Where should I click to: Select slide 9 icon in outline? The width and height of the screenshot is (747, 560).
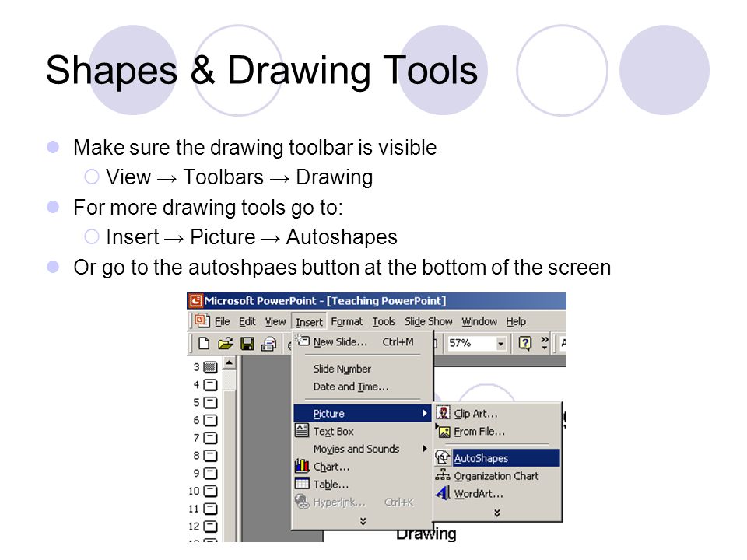(210, 473)
